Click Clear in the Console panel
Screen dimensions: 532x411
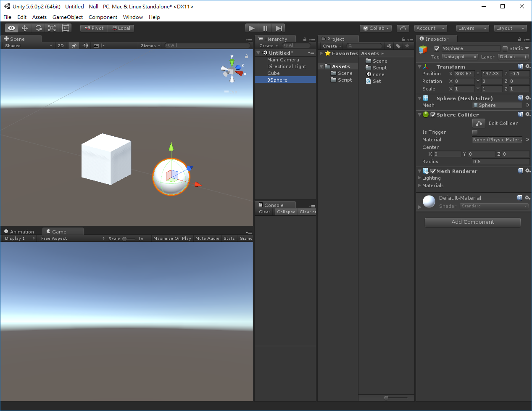tap(264, 212)
